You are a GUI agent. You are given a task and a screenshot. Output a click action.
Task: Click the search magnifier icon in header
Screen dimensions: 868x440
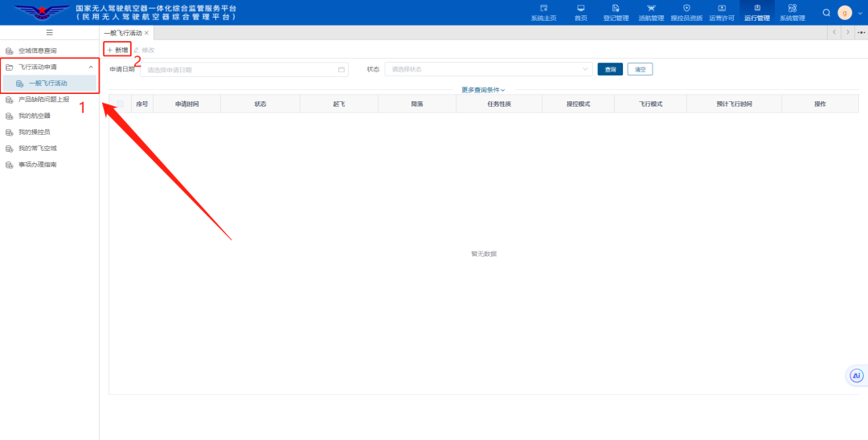(826, 13)
